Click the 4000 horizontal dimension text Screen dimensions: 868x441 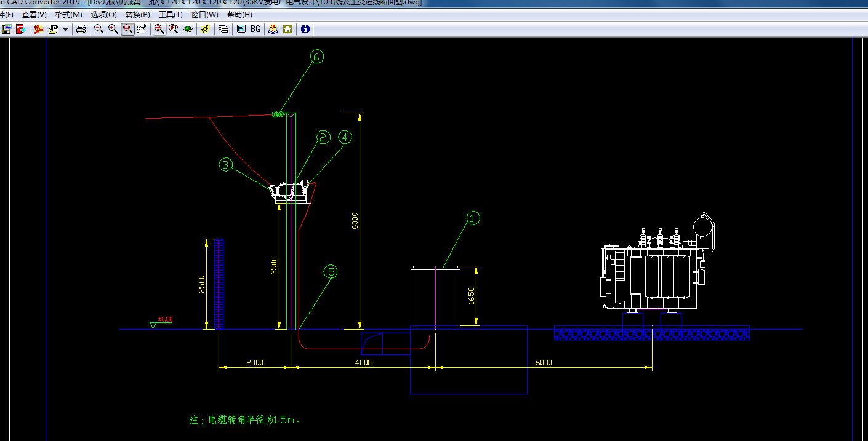(363, 363)
